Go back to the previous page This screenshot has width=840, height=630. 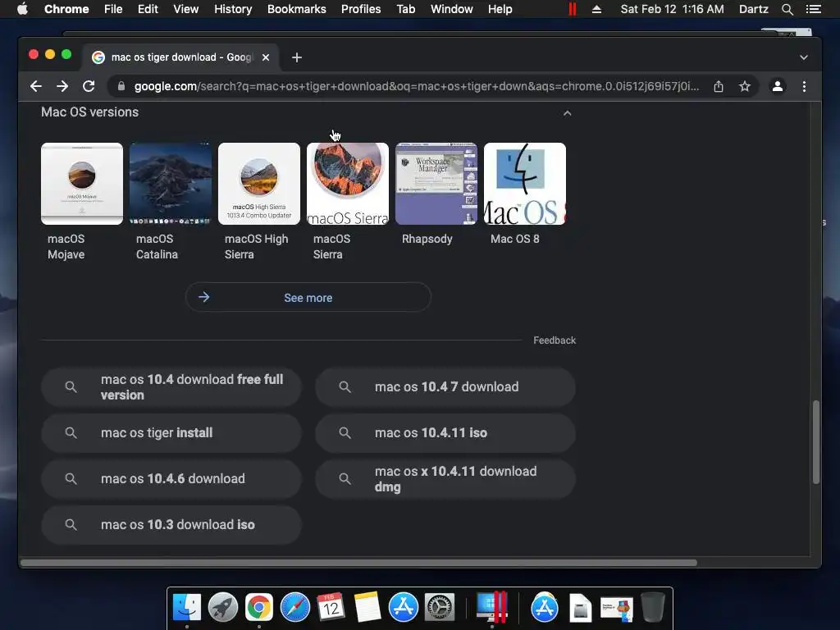pyautogui.click(x=36, y=86)
